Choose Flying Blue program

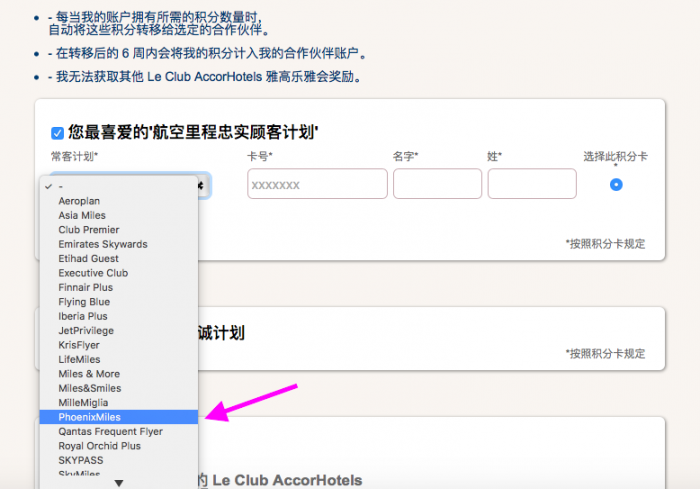click(119, 302)
